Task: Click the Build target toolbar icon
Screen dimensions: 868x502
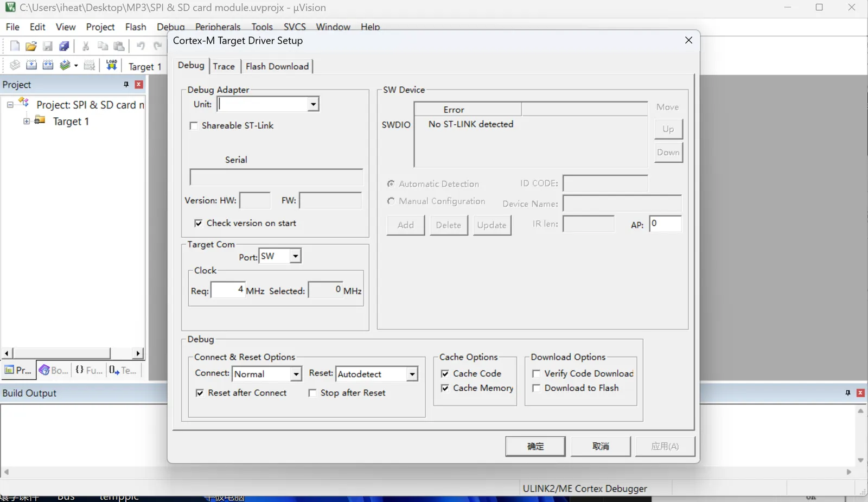Action: [x=31, y=65]
